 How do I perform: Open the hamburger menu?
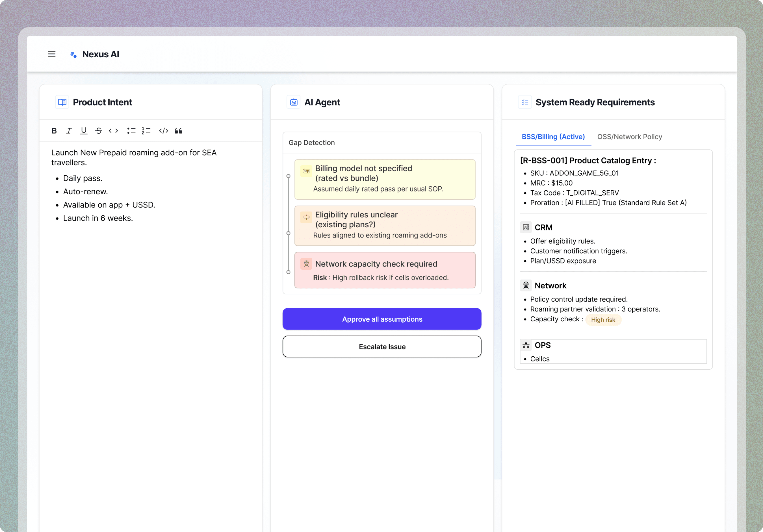pos(51,54)
